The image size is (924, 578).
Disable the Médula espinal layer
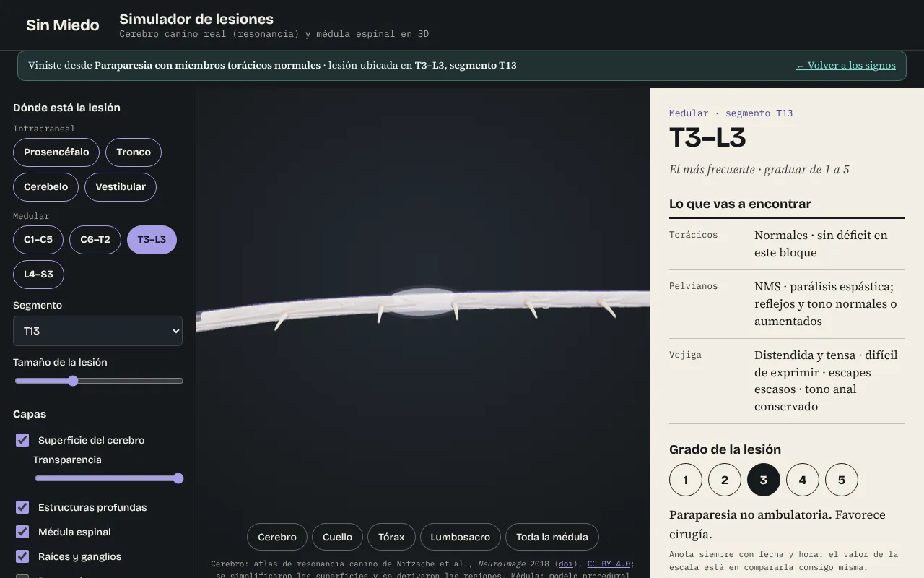(22, 532)
